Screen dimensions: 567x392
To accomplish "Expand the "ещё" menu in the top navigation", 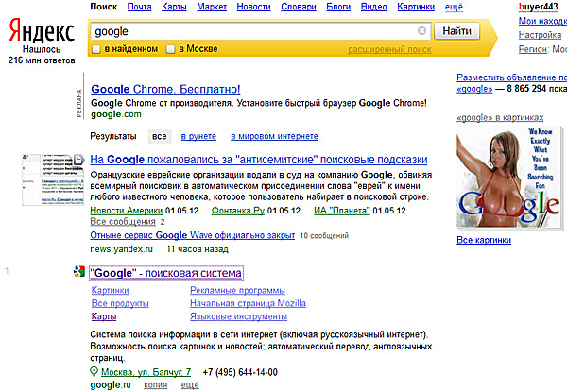I will (455, 7).
